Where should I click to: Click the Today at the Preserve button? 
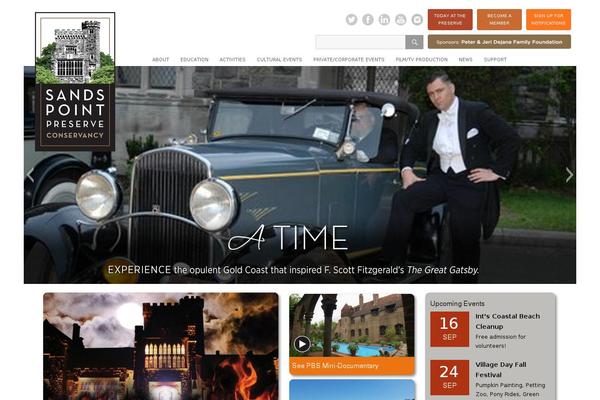pyautogui.click(x=450, y=20)
